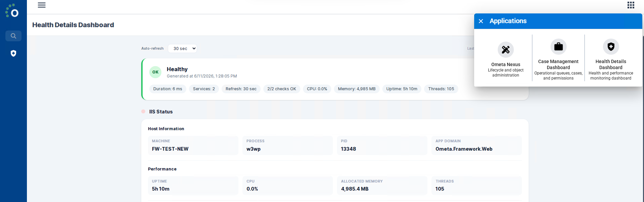
Task: Click the Duration: 6 ms chip
Action: coord(168,89)
